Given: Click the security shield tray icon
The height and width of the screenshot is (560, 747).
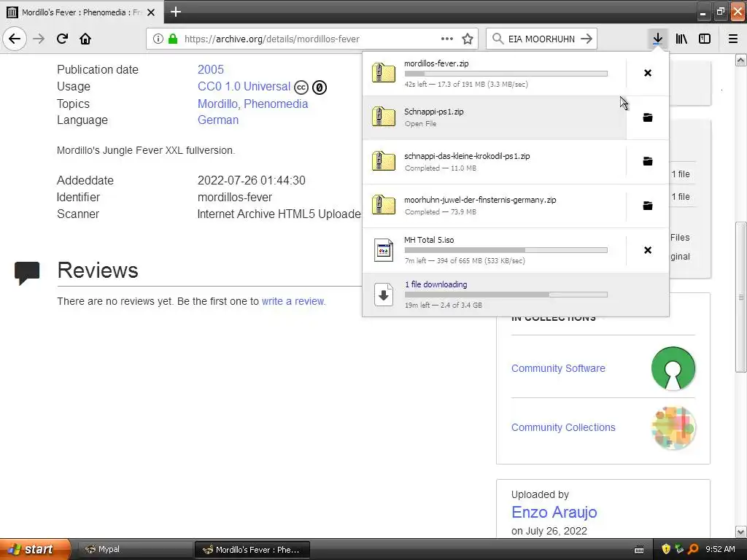Looking at the screenshot, I should click(x=666, y=549).
